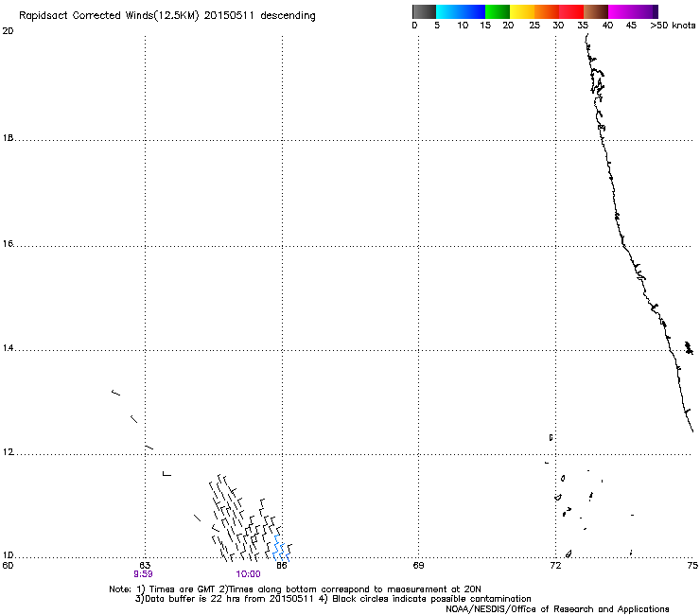Click the dark purple 45-50 knots segment
700x615 pixels.
click(645, 11)
